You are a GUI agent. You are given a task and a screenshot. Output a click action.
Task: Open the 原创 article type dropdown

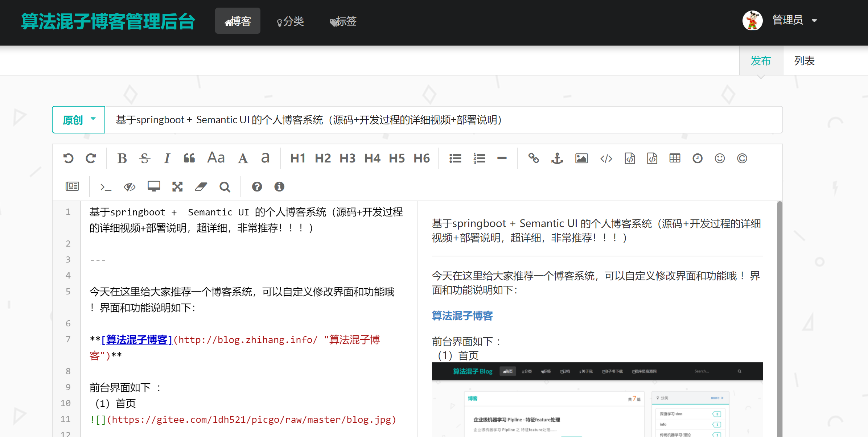click(78, 120)
